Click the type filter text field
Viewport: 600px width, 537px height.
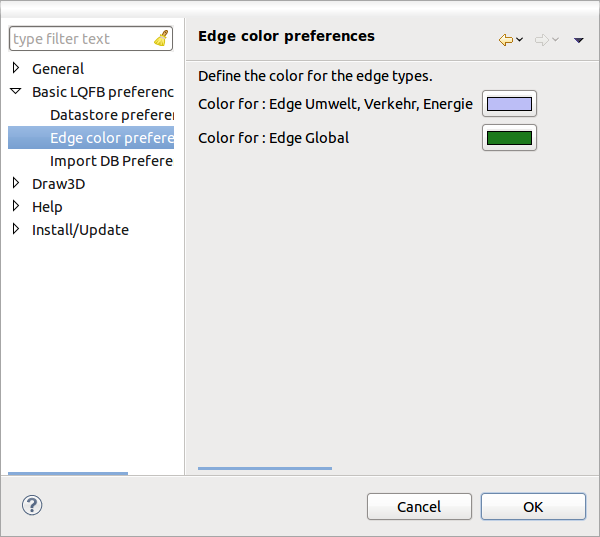pos(80,39)
